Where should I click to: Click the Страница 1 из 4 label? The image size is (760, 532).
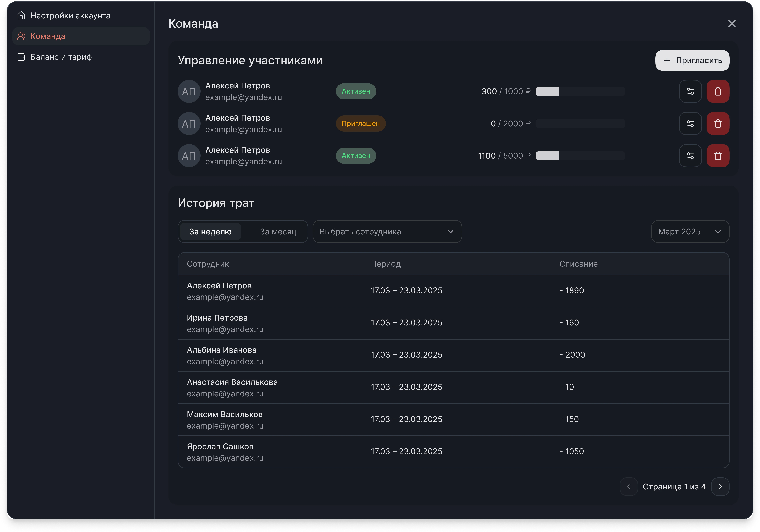coord(674,487)
